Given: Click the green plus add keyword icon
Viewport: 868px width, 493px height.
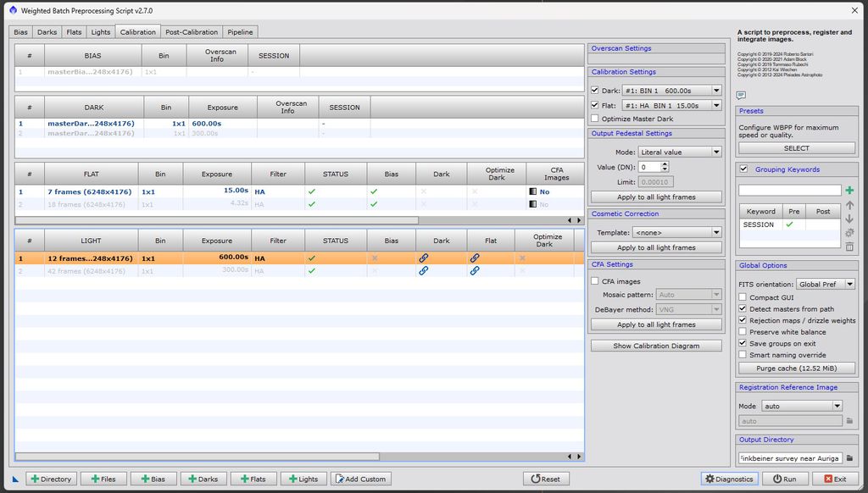Looking at the screenshot, I should [x=849, y=191].
